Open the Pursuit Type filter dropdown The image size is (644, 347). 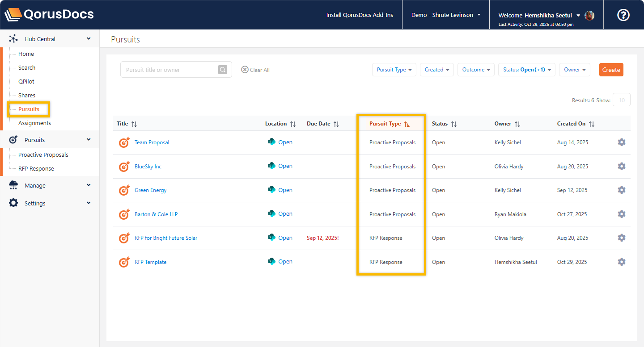point(394,70)
